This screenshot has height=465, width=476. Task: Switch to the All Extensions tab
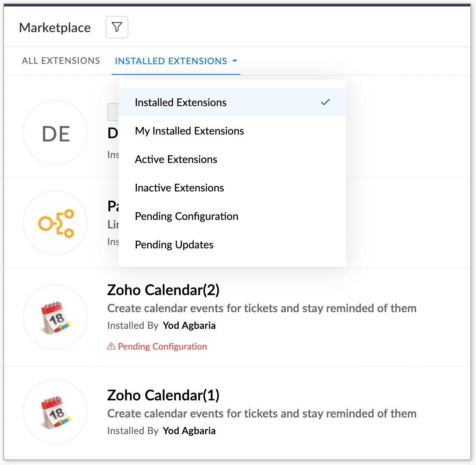(x=61, y=61)
